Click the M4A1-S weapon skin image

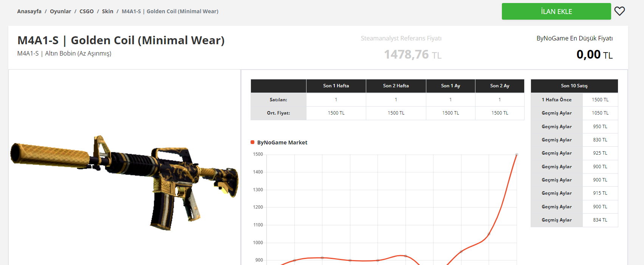pyautogui.click(x=125, y=182)
